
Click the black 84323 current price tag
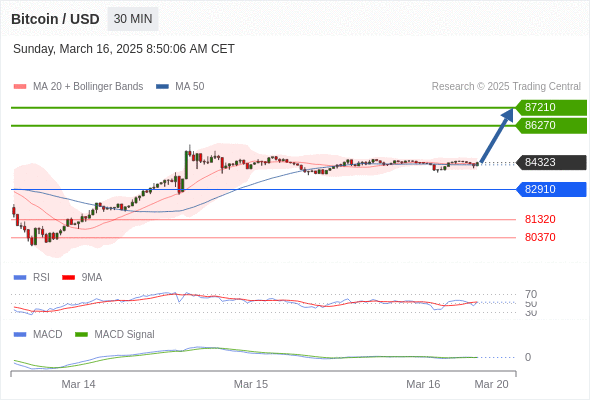point(551,162)
